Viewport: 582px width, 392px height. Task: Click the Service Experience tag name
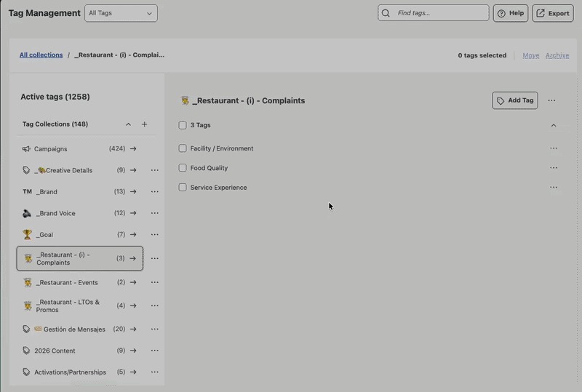218,188
